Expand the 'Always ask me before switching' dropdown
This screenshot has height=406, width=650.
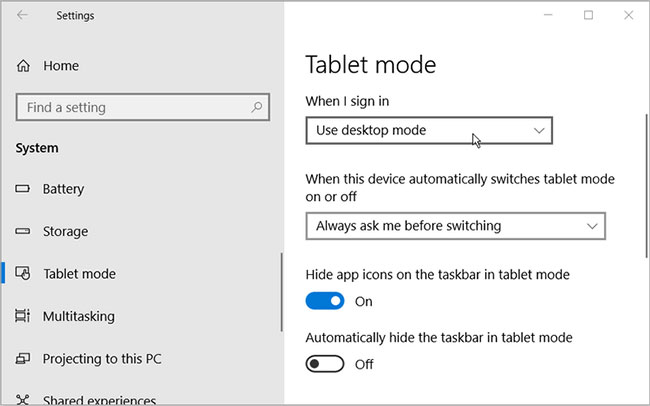[x=455, y=226]
